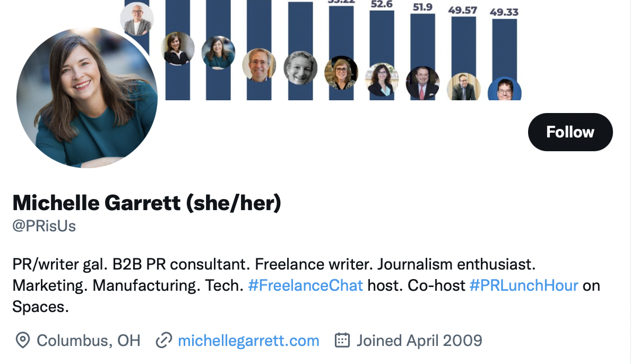Viewport: 639px width, 364px height.
Task: Click the Columbus, OH location text
Action: tap(89, 340)
